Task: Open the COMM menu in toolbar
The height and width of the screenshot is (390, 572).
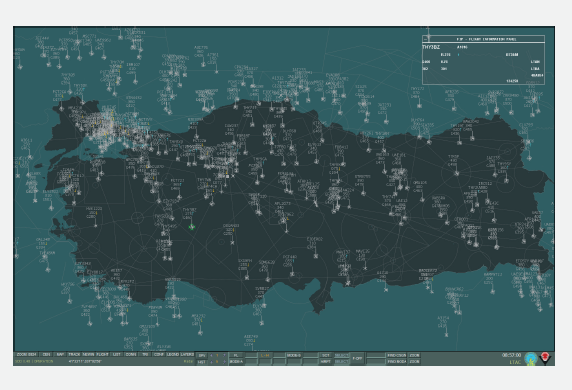Action: (131, 355)
